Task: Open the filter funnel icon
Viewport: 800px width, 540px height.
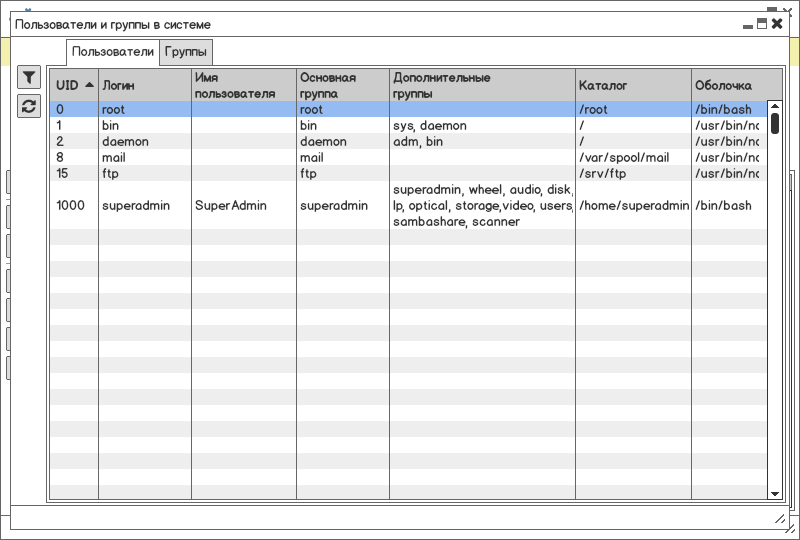Action: 29,78
